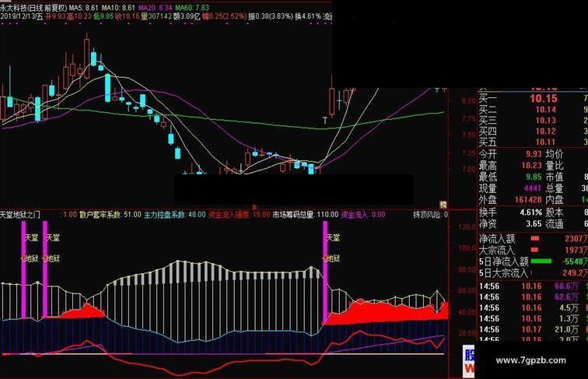Click the 永太科技 stock title
The width and height of the screenshot is (588, 379).
point(33,8)
